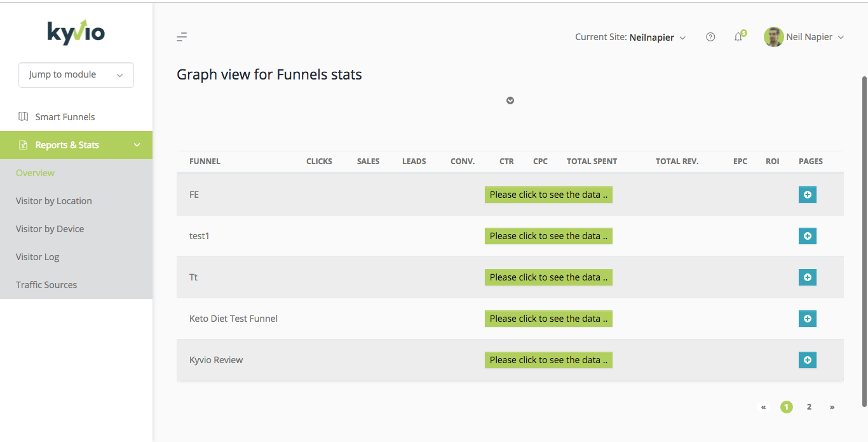Open the Neil Napier user menu
Screen dimensions: 868x442
[x=815, y=37]
